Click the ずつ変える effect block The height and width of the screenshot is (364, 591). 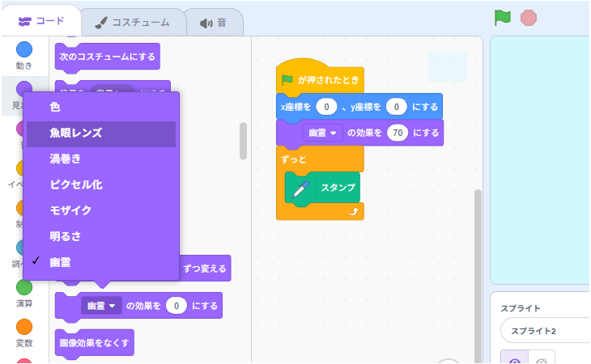click(205, 269)
